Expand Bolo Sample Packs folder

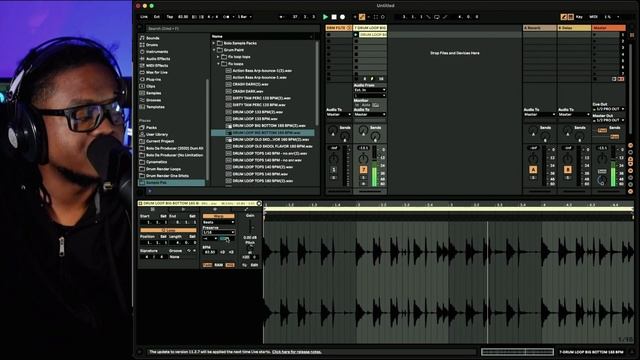[x=214, y=43]
